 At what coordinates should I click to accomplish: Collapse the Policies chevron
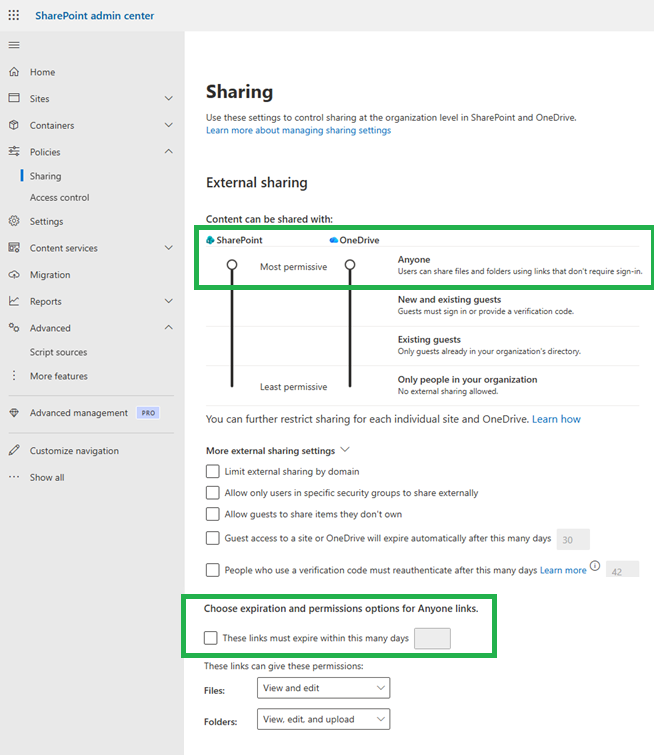[169, 152]
